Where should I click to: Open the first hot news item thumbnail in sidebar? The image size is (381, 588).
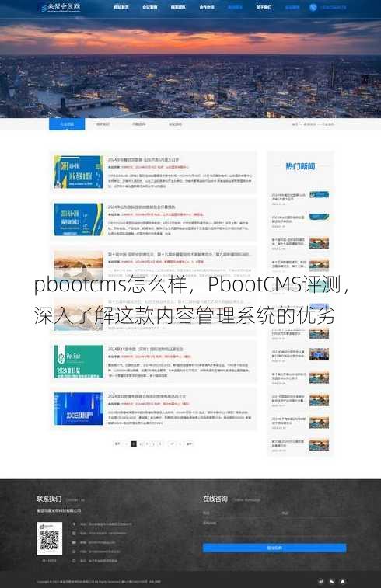(319, 195)
